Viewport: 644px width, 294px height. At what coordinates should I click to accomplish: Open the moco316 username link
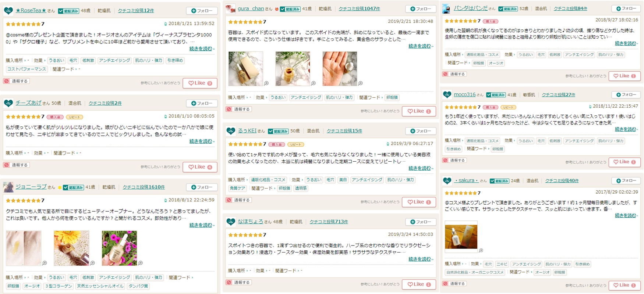[464, 94]
